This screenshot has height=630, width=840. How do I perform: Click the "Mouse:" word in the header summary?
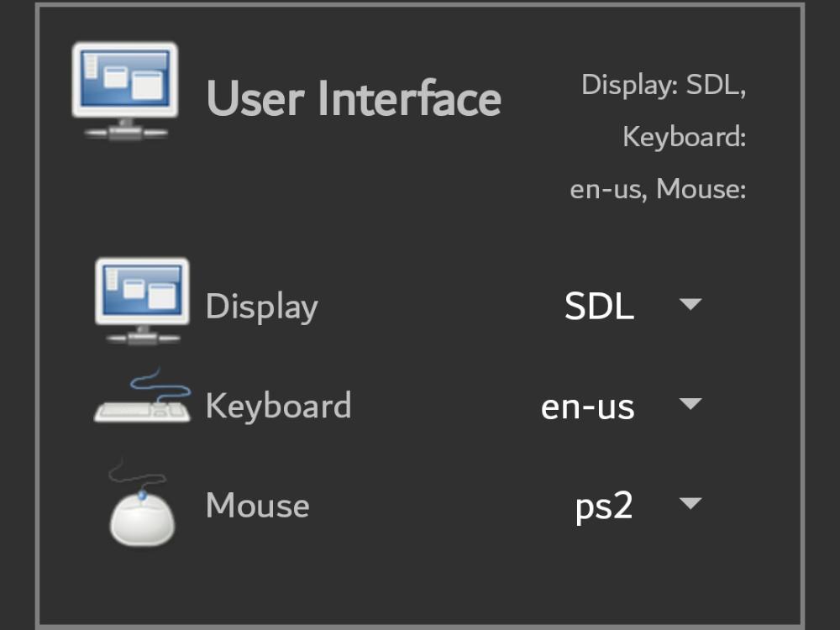(701, 189)
